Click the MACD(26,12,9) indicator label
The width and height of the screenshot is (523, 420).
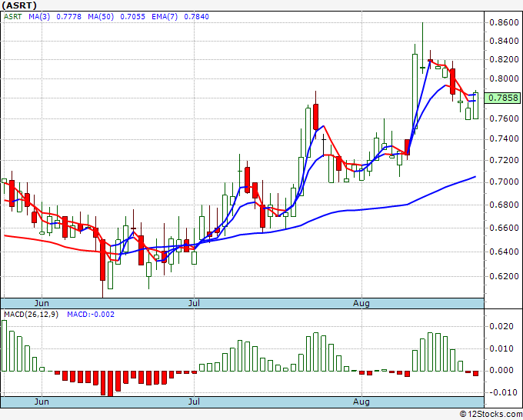click(31, 315)
